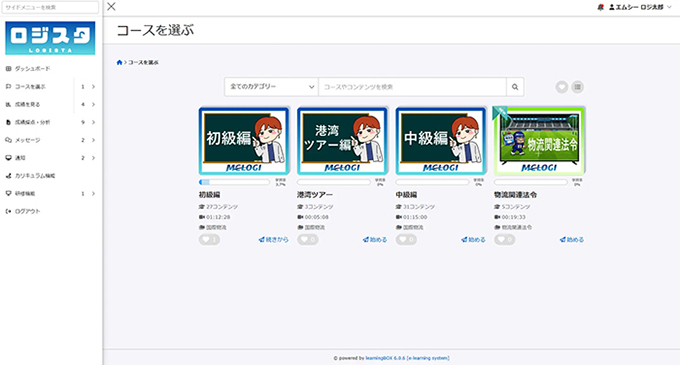The width and height of the screenshot is (680, 365).
Task: Expand the メッセージ submenu chevron
Action: pos(93,140)
